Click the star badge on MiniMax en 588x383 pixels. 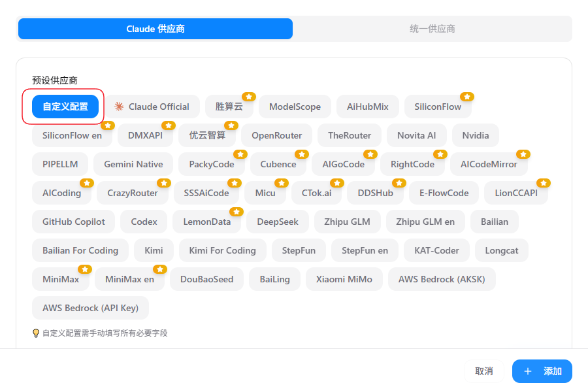[x=160, y=269]
